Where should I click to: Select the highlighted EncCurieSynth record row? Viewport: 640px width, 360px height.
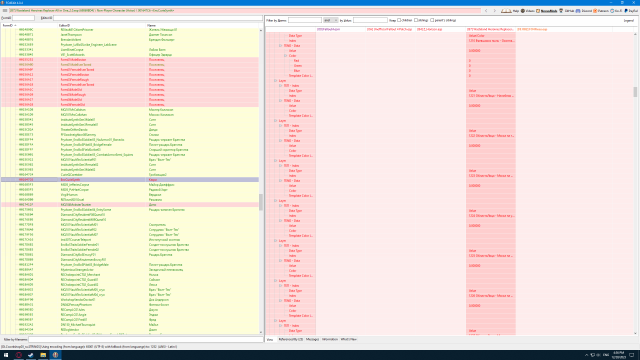pos(130,180)
